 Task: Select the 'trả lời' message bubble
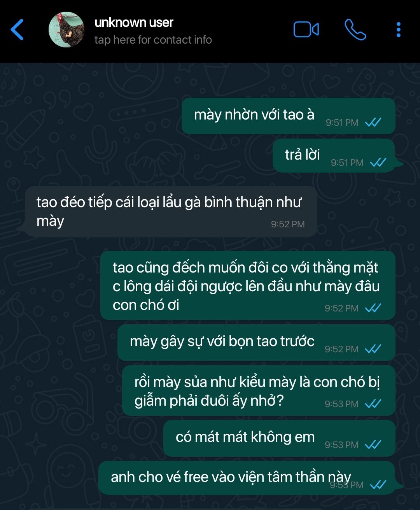coord(334,155)
